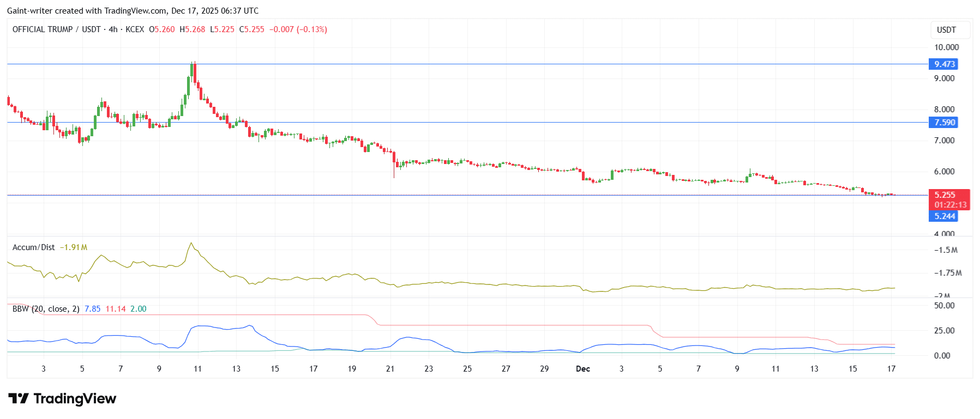Select the blue 5.244 price label
Viewport: 980px width, 419px height.
point(943,216)
